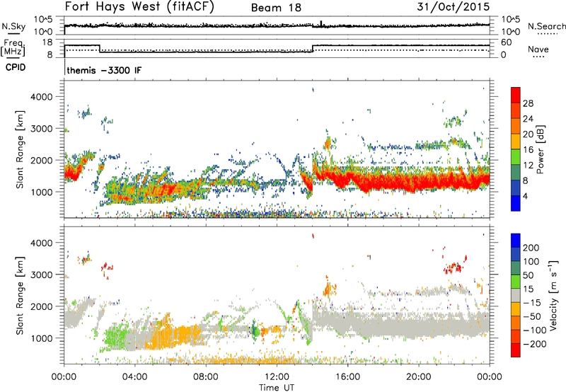Click the green velocity patch near 03:00 UT
The width and height of the screenshot is (566, 392).
click(115, 338)
